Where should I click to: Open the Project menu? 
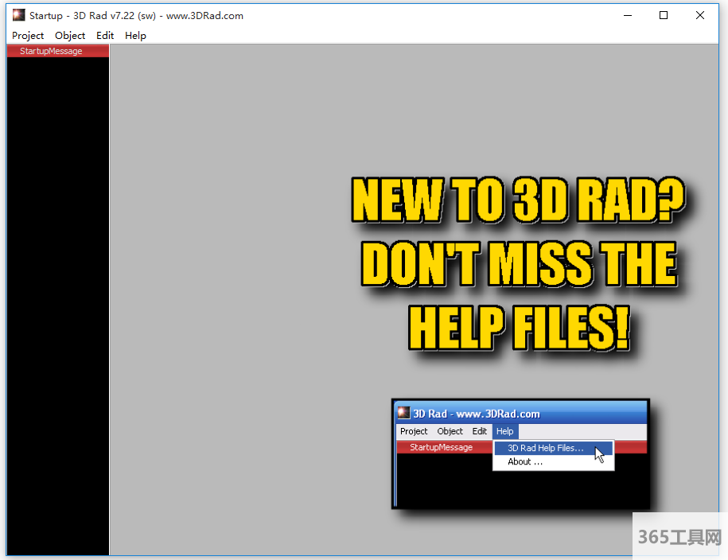tap(28, 35)
